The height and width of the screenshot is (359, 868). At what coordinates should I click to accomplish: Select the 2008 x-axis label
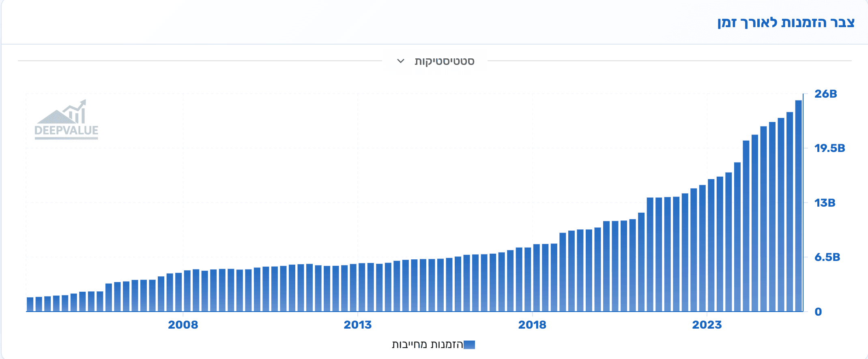183,325
